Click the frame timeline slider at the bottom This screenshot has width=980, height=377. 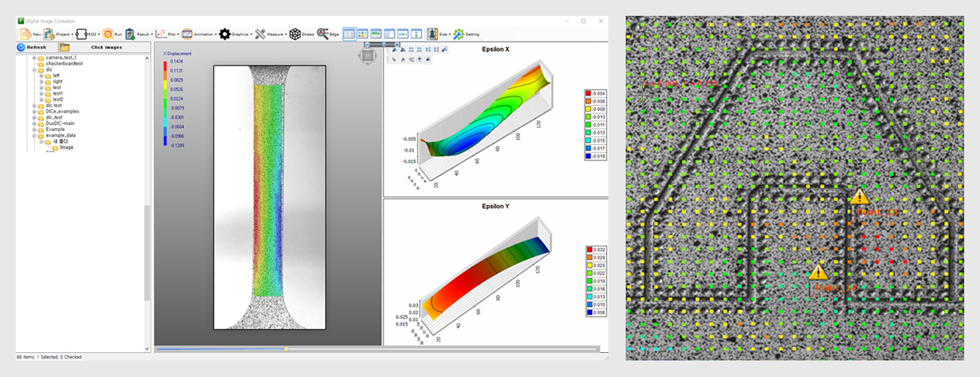click(286, 349)
